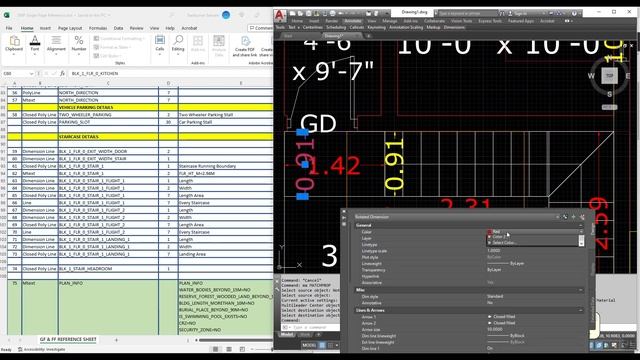
Task: Click Cell Styles in Excel ribbon
Action: pyautogui.click(x=107, y=56)
